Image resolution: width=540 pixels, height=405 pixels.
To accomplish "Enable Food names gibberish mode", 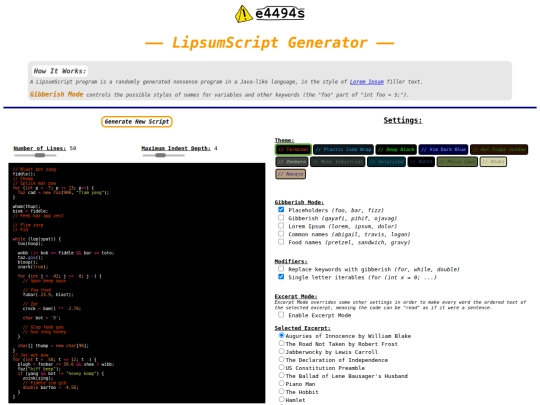I will (x=281, y=242).
